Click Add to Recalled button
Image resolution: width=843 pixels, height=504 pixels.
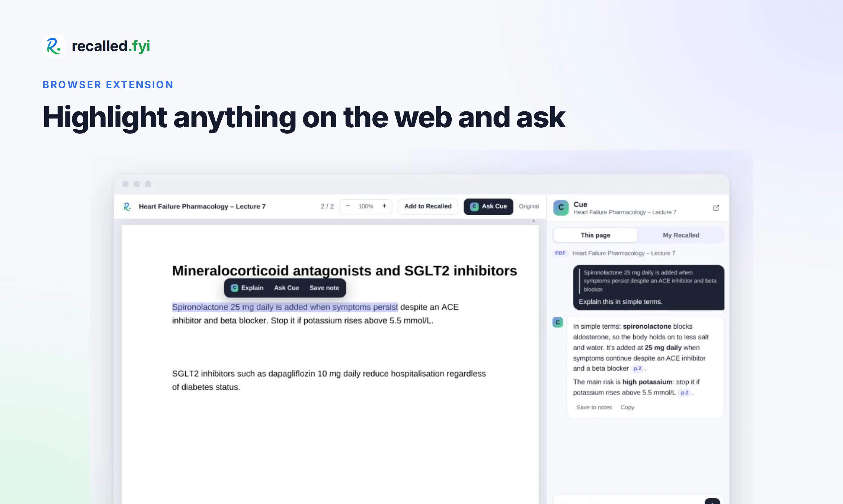point(428,207)
